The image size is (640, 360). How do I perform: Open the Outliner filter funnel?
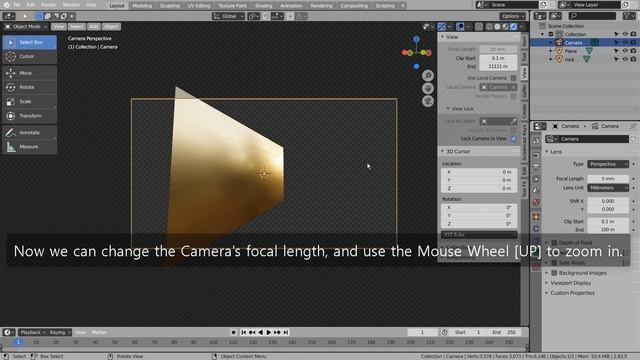click(628, 16)
